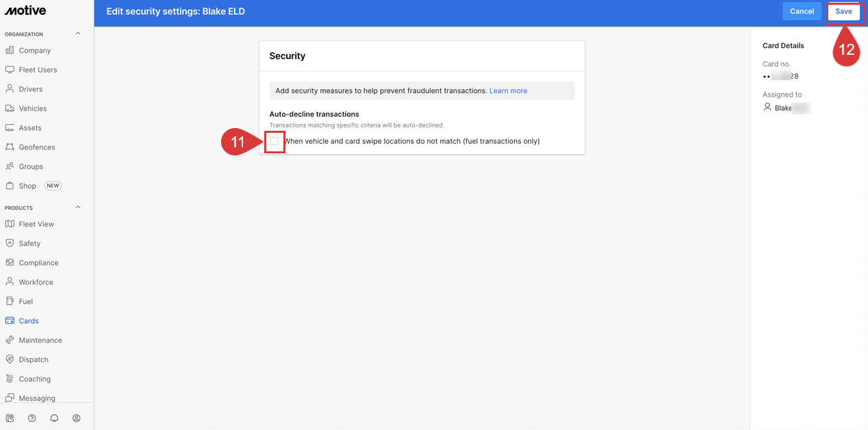Collapse the Products section
Screen dimensions: 868x430
click(77, 207)
